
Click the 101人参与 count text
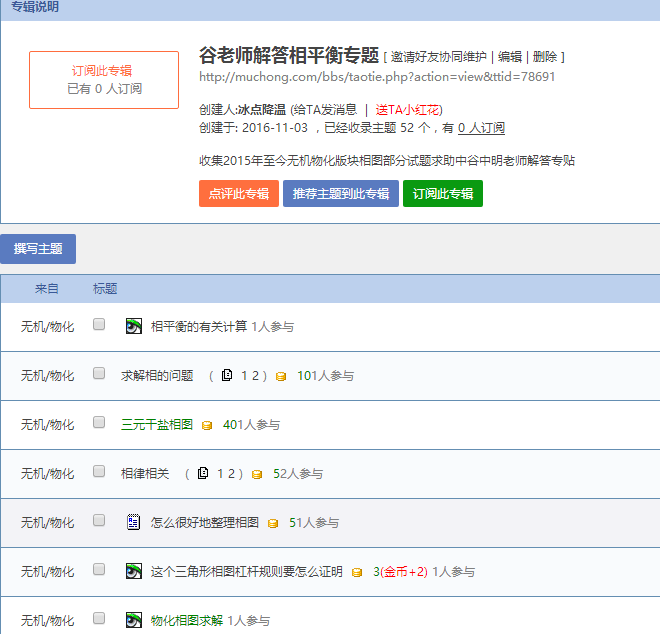[325, 375]
